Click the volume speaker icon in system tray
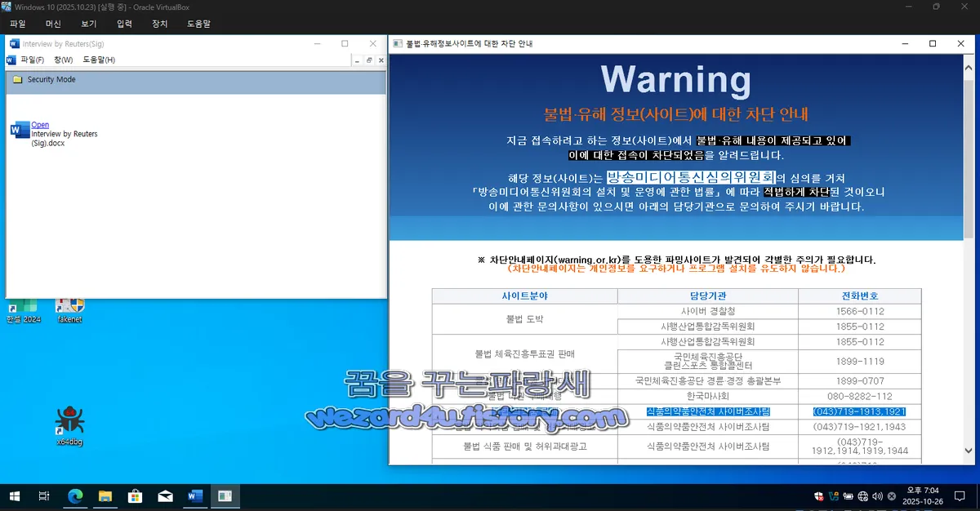 point(876,496)
